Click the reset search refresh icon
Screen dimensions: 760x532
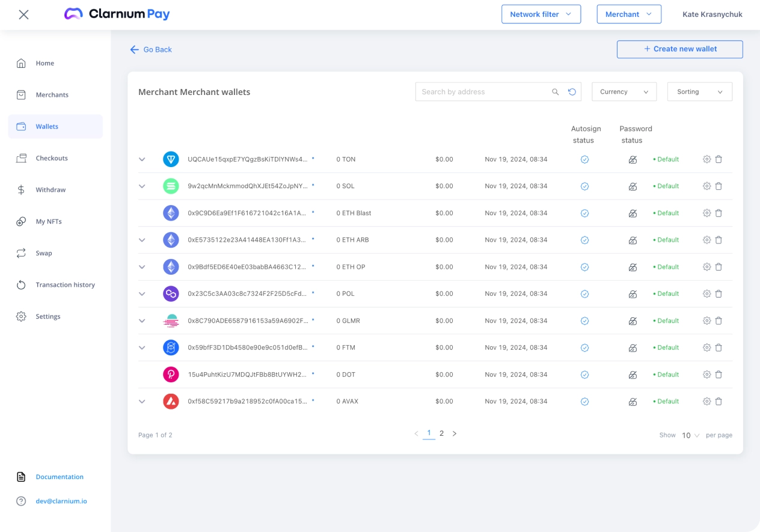pos(572,92)
